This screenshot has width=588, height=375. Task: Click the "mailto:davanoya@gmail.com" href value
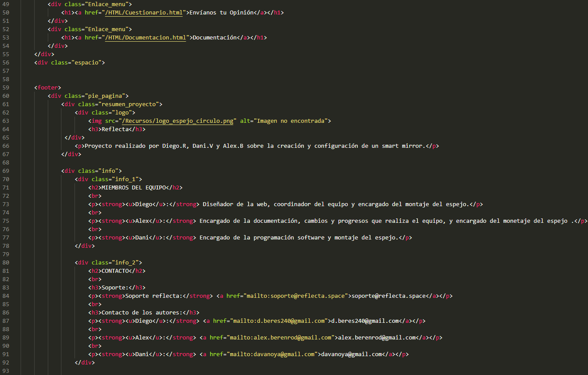(272, 354)
